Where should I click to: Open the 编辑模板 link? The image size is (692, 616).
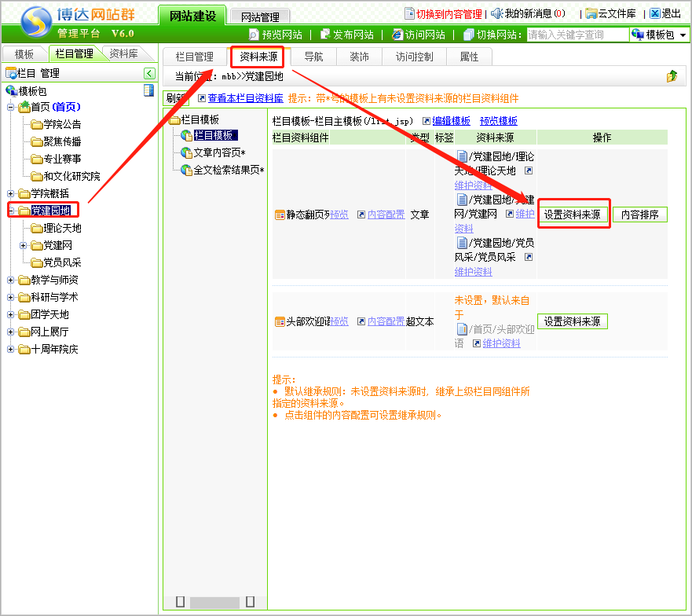[451, 121]
